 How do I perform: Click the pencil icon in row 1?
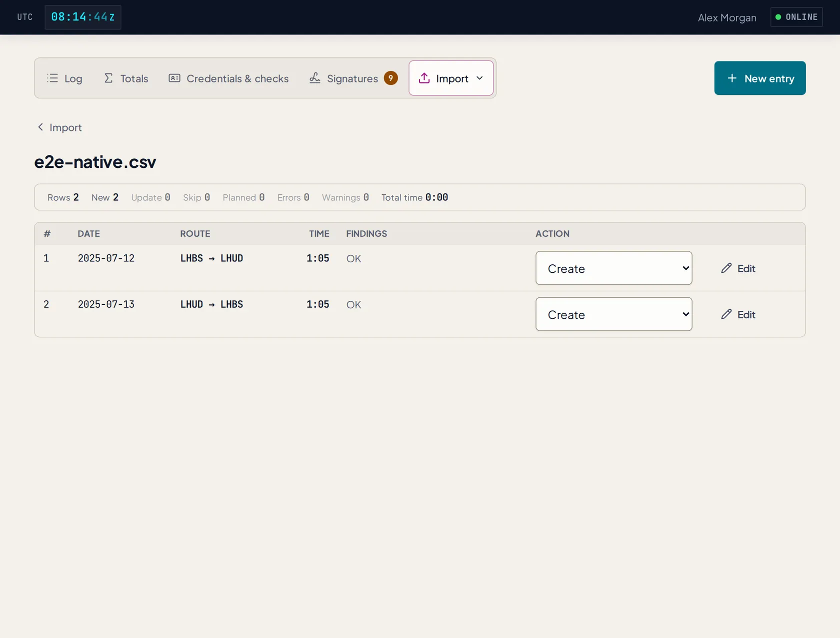[x=726, y=268]
